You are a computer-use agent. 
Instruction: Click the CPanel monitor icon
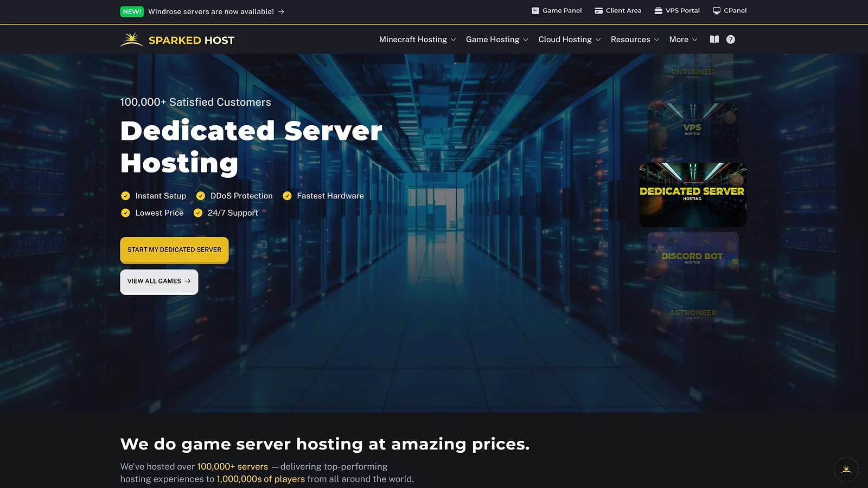(717, 10)
